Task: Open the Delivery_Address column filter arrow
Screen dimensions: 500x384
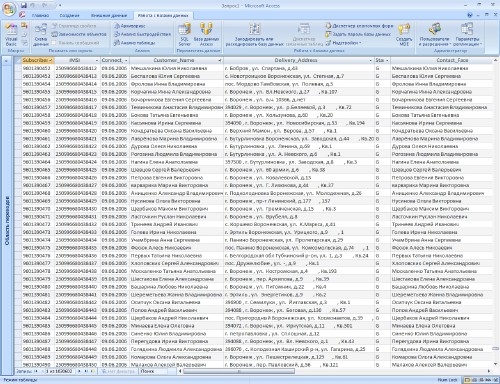Action: [371, 61]
